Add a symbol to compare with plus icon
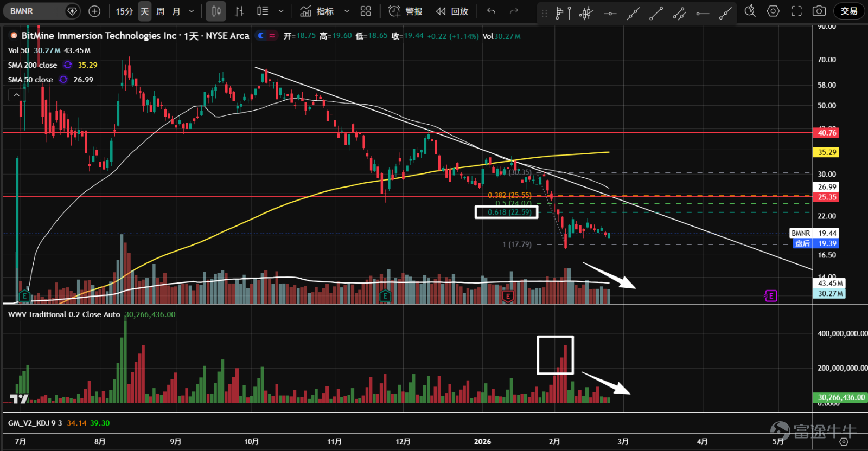868x451 pixels. point(94,11)
